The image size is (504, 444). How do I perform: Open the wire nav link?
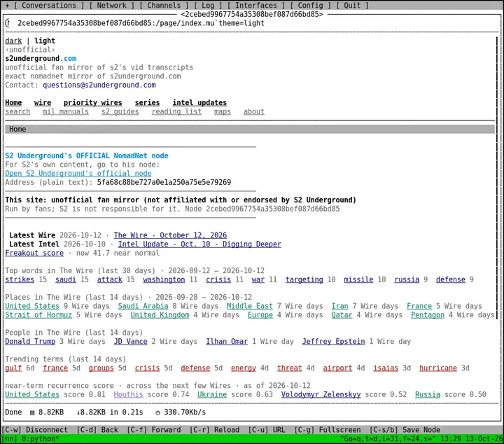click(x=43, y=103)
